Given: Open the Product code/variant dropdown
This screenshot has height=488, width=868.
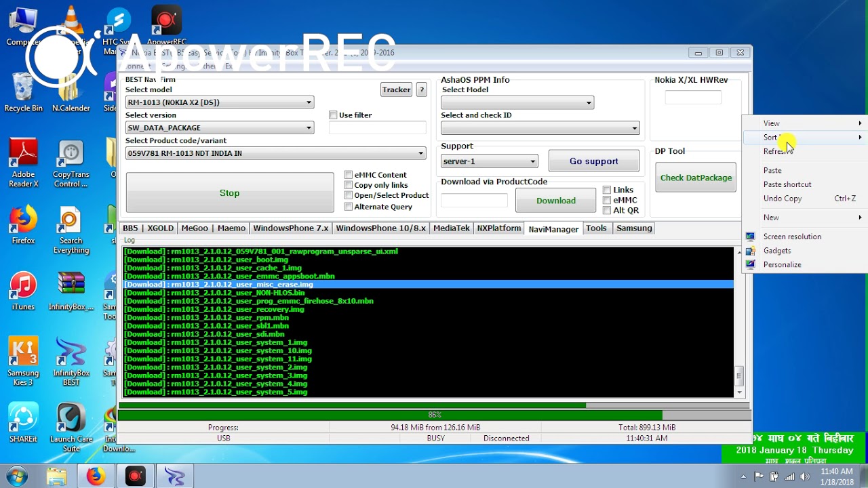Looking at the screenshot, I should [275, 153].
